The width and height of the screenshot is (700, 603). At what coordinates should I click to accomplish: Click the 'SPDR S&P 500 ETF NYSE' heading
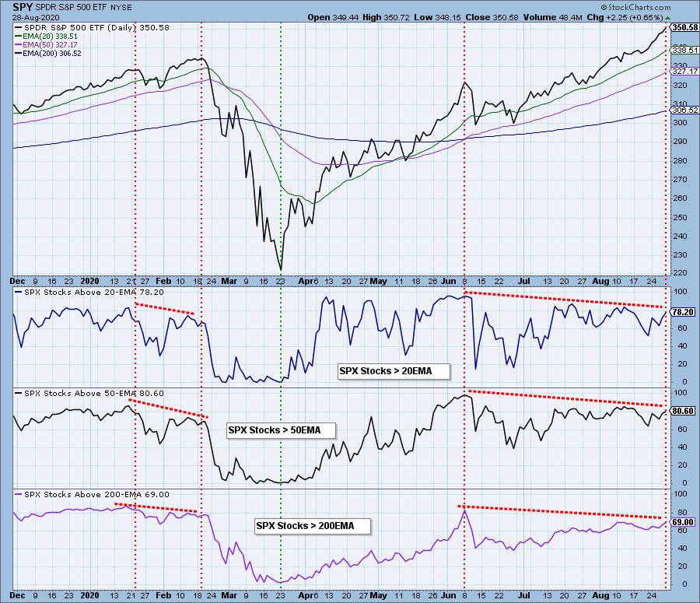[82, 7]
